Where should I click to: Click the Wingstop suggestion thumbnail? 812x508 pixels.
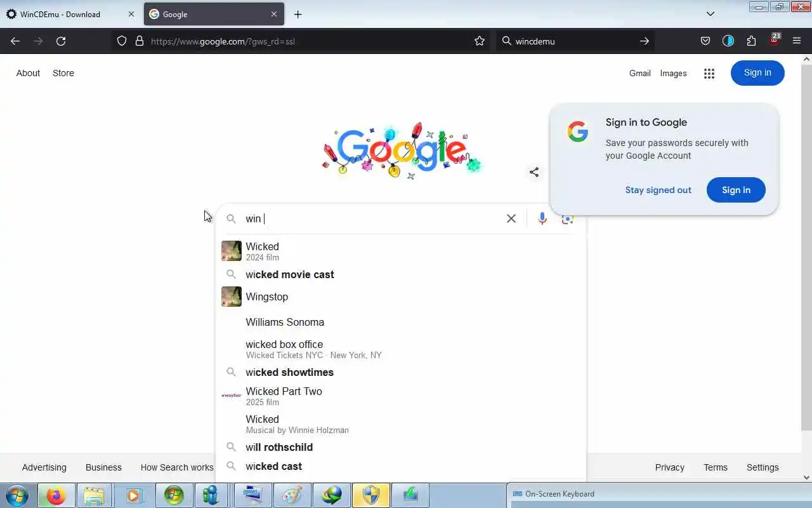(x=231, y=297)
